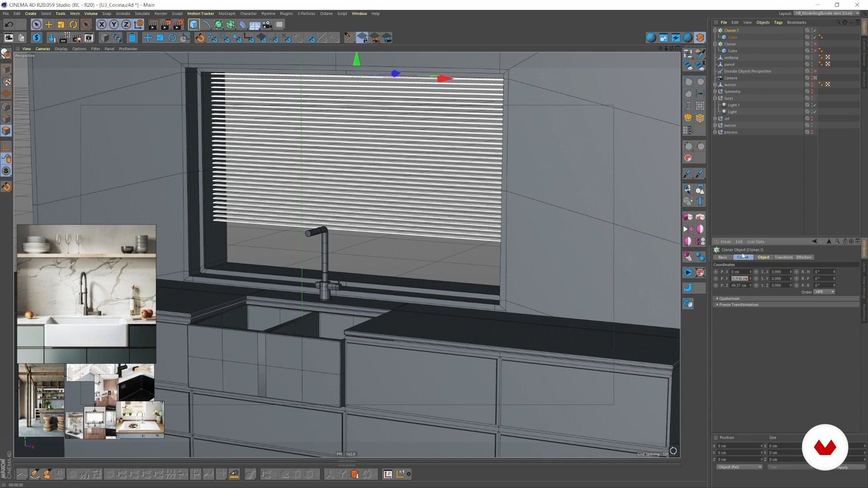The height and width of the screenshot is (488, 868).
Task: Switch to the Transform tab
Action: coord(783,258)
